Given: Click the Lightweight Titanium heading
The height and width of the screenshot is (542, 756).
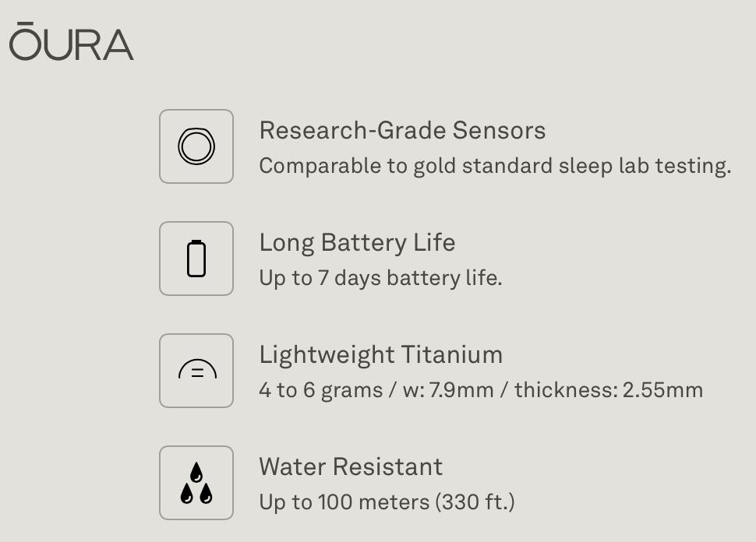Looking at the screenshot, I should tap(380, 355).
